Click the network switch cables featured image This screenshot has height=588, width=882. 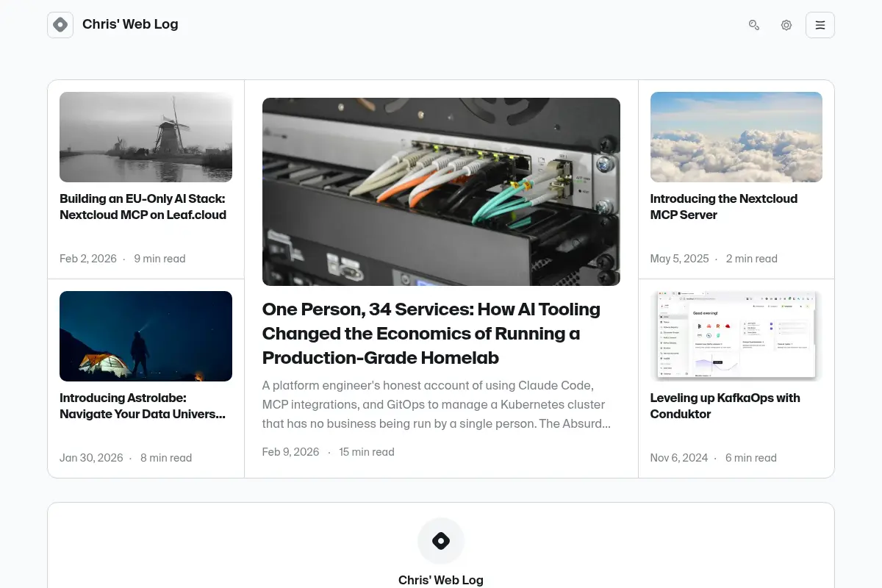tap(441, 192)
